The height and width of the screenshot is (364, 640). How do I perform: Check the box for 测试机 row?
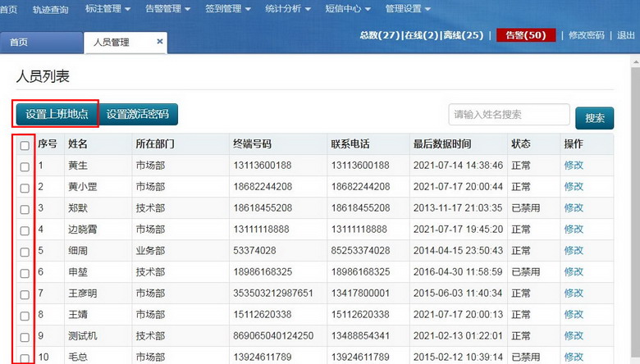pyautogui.click(x=25, y=337)
